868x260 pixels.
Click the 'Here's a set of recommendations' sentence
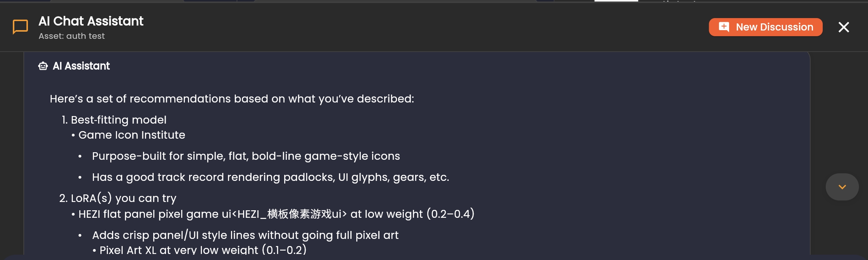(x=232, y=99)
